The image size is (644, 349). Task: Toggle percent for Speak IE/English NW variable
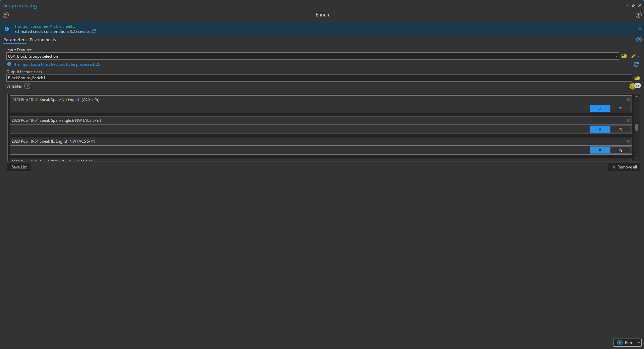tap(621, 150)
